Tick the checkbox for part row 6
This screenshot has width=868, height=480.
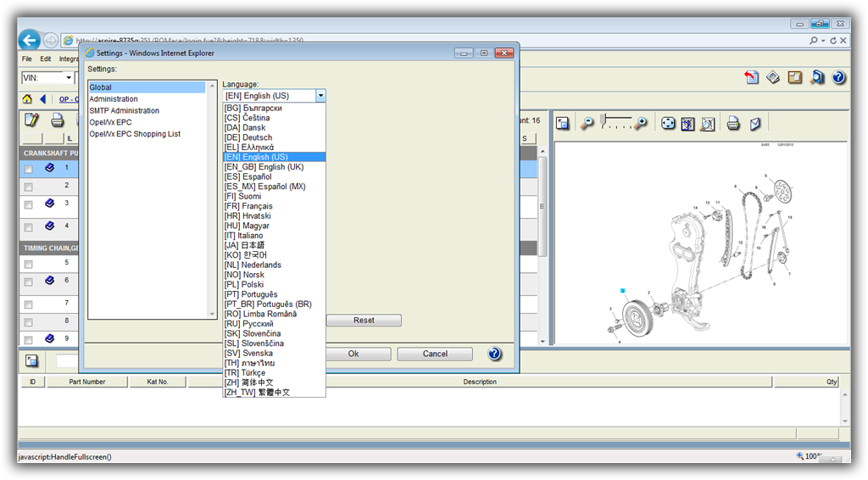29,282
